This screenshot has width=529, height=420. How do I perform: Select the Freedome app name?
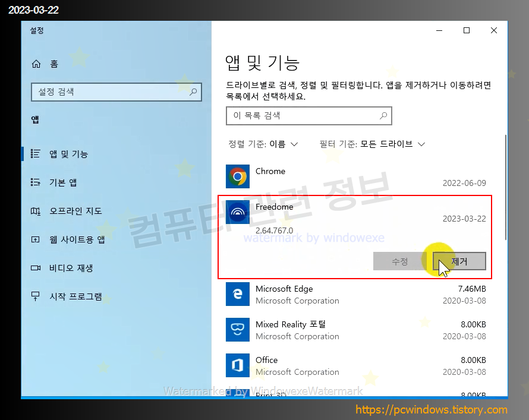[x=274, y=207]
